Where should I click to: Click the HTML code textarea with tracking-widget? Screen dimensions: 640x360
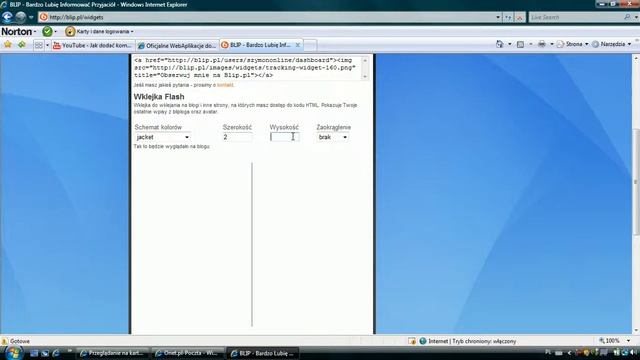point(247,68)
